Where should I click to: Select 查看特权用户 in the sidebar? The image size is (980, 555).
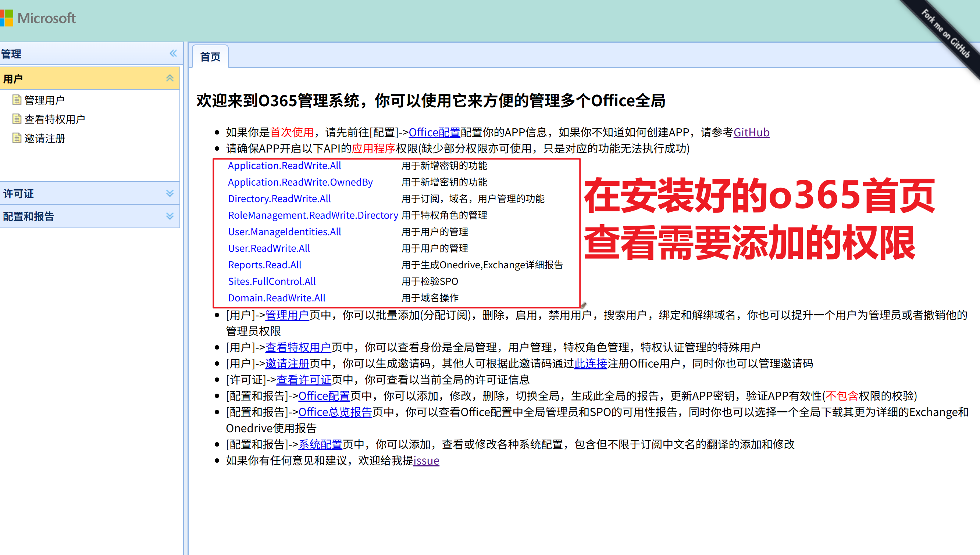54,119
